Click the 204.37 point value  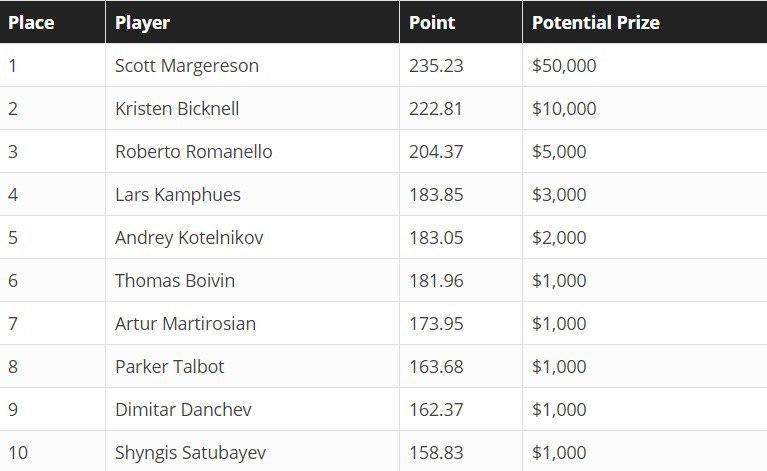click(x=436, y=152)
